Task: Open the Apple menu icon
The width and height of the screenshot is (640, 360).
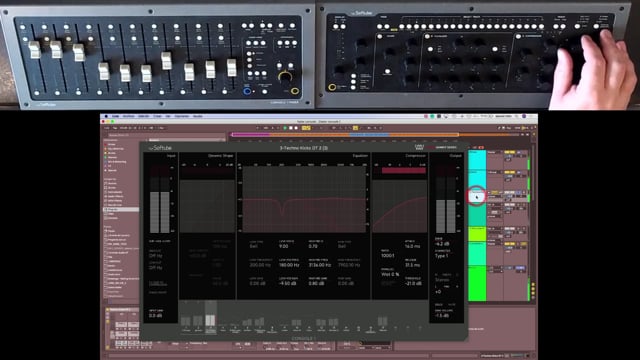Action: pos(106,116)
